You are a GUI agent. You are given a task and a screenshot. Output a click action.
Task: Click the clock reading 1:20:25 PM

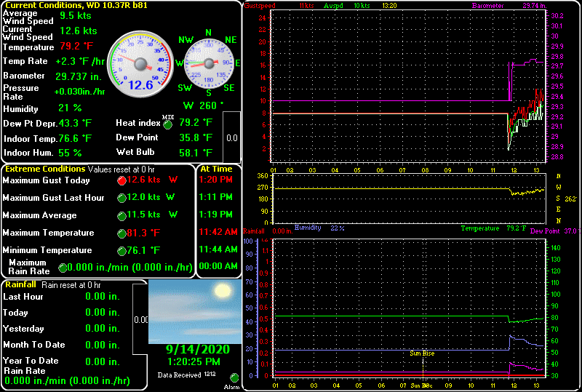194,361
